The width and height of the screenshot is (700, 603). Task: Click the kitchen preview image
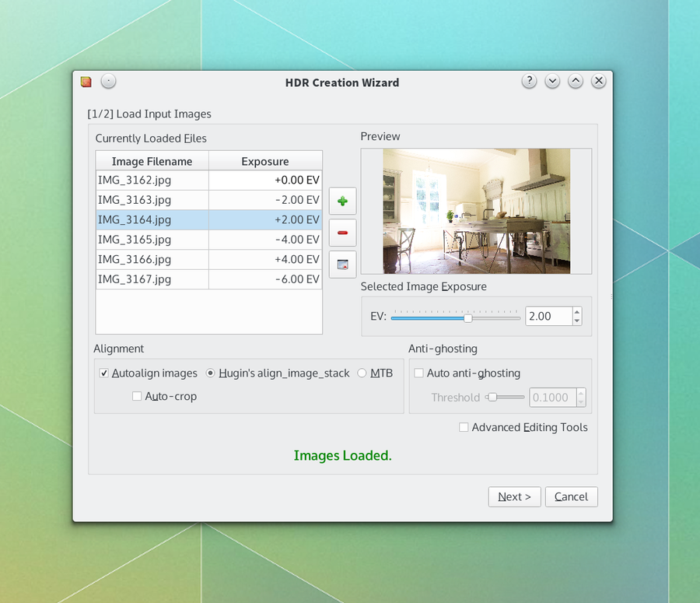point(476,212)
